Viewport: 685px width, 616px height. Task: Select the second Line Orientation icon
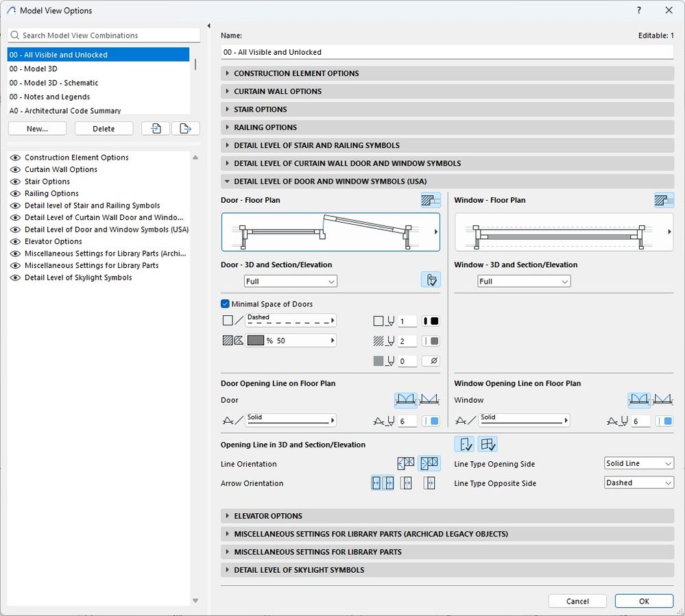[429, 464]
